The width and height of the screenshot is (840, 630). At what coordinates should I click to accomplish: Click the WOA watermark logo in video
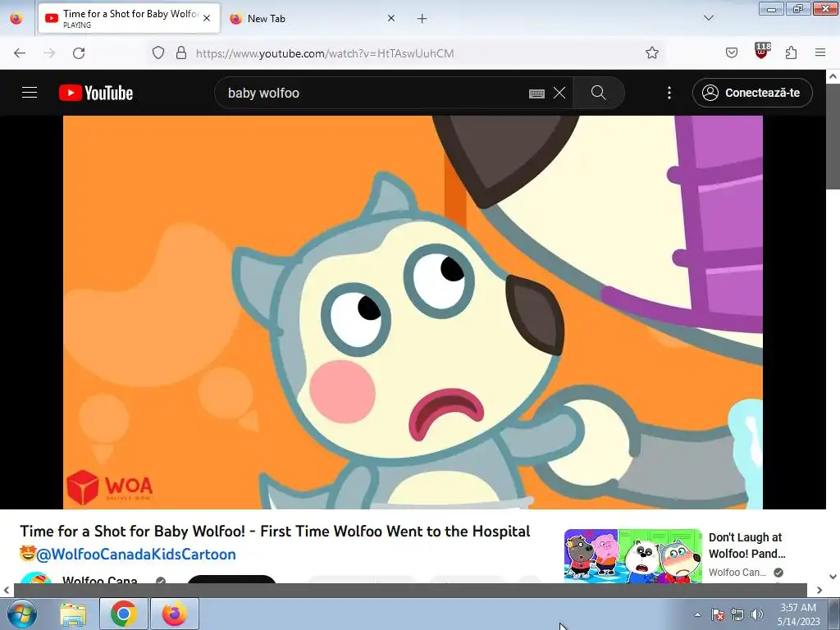[110, 487]
